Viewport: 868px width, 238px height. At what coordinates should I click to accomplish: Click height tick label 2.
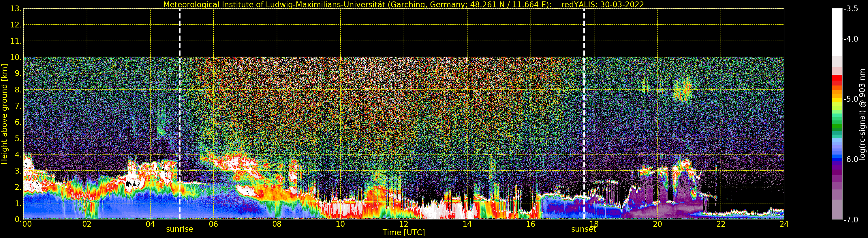[x=18, y=187]
